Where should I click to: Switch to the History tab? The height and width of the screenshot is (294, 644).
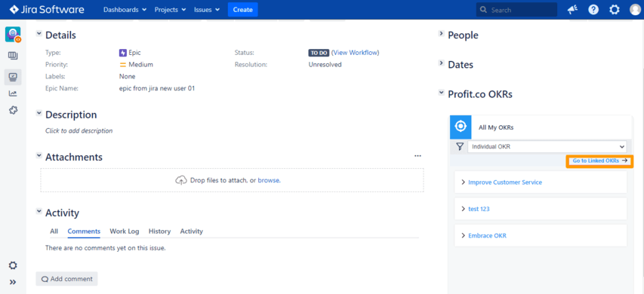click(159, 231)
